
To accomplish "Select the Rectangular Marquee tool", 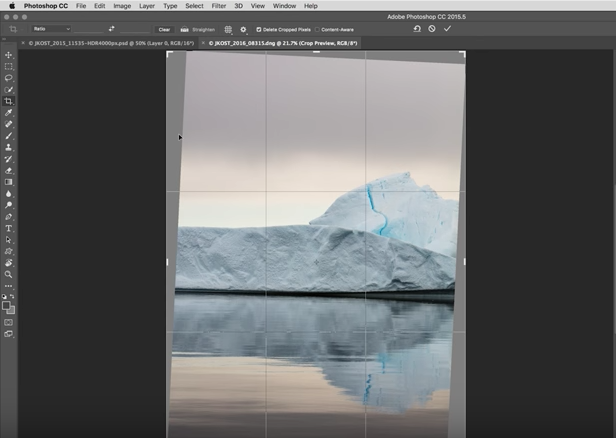I will pyautogui.click(x=9, y=66).
